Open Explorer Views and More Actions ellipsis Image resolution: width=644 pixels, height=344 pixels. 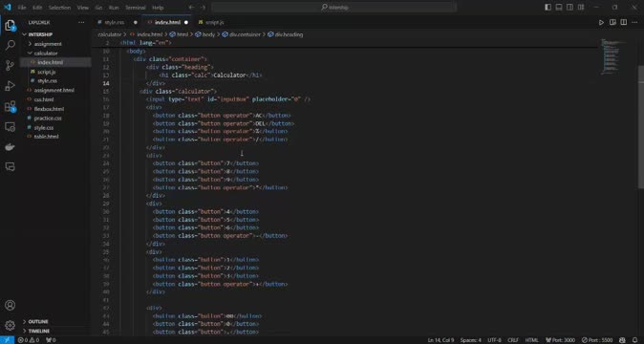81,23
